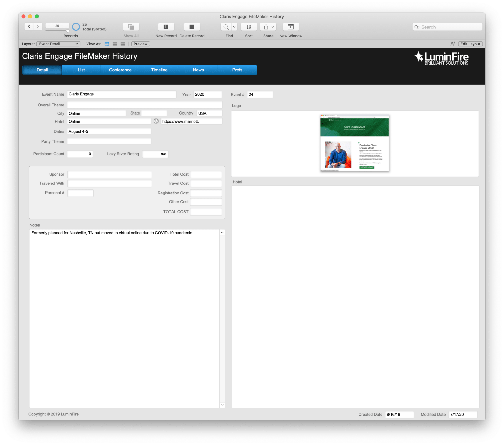Open the Prefs tab
Screen dimensions: 504x445
click(x=237, y=70)
